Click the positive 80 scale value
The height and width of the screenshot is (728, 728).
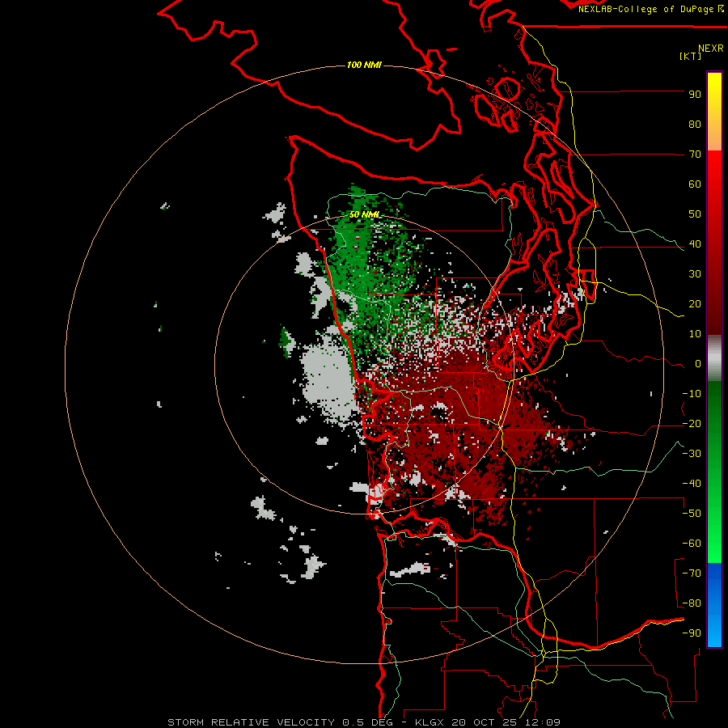pyautogui.click(x=695, y=125)
